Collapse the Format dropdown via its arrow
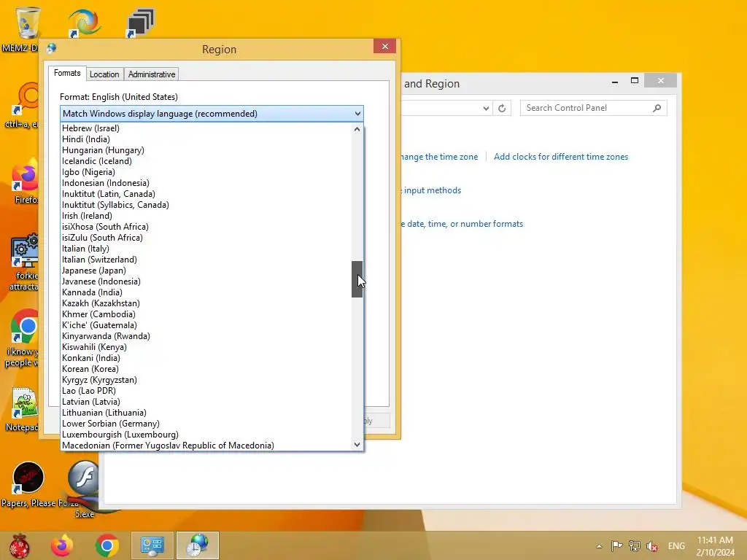This screenshot has height=560, width=747. (x=357, y=114)
